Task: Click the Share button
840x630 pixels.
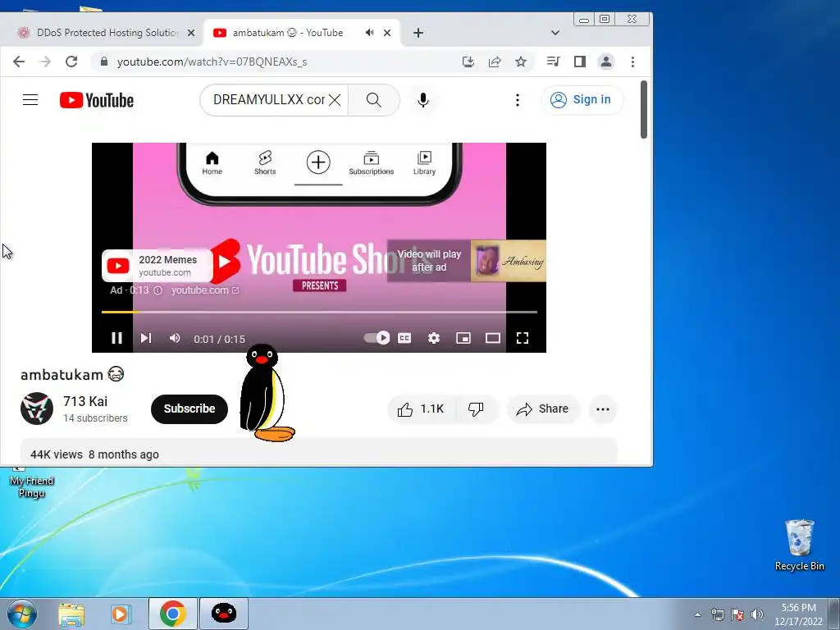Action: (542, 409)
